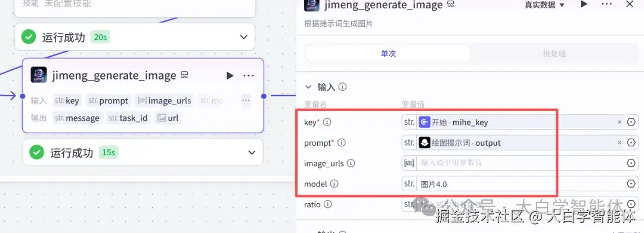Show info tooltip for model variable

tap(335, 184)
